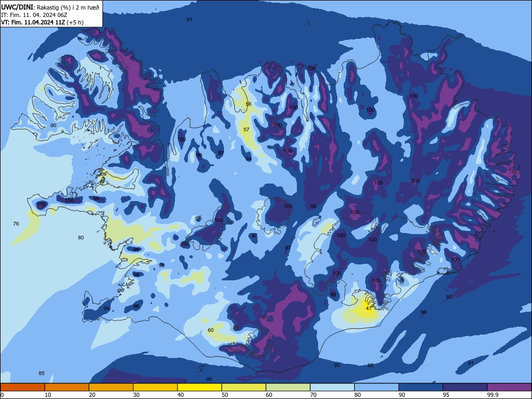
Task: Click the map value 56
Action: (248, 104)
